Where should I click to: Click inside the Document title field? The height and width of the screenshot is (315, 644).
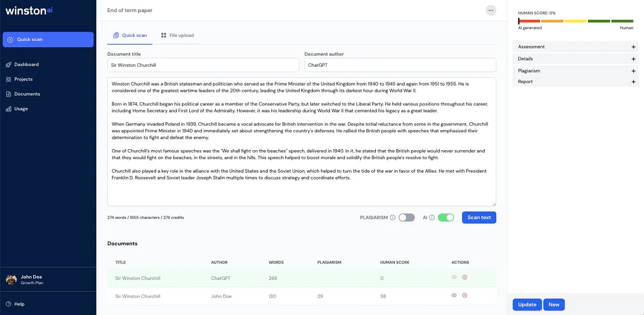[203, 65]
